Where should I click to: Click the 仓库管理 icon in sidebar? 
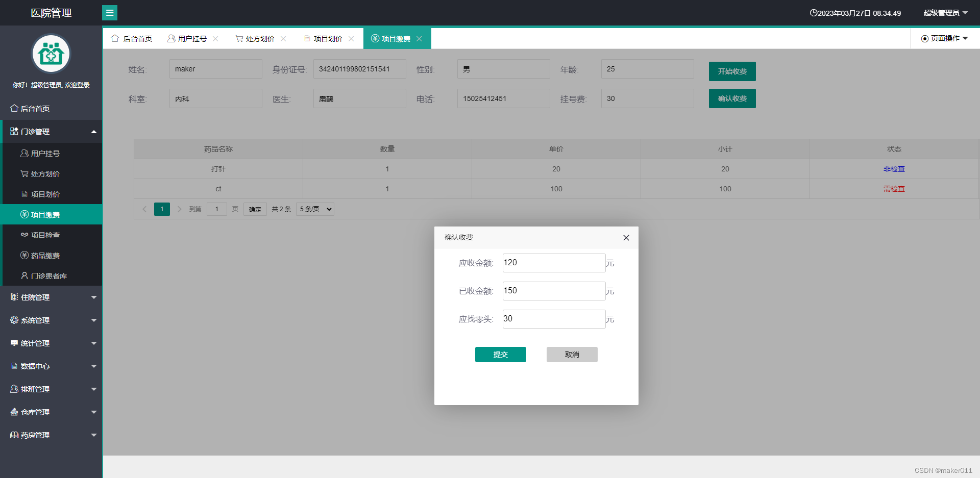pos(14,412)
